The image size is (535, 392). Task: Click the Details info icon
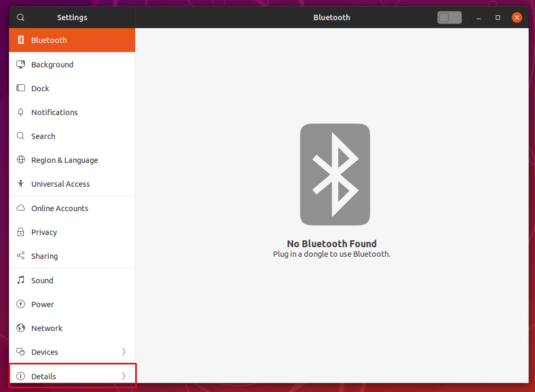(21, 376)
